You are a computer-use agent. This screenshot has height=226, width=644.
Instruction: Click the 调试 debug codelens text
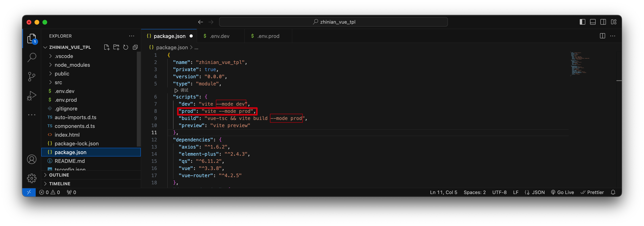184,90
